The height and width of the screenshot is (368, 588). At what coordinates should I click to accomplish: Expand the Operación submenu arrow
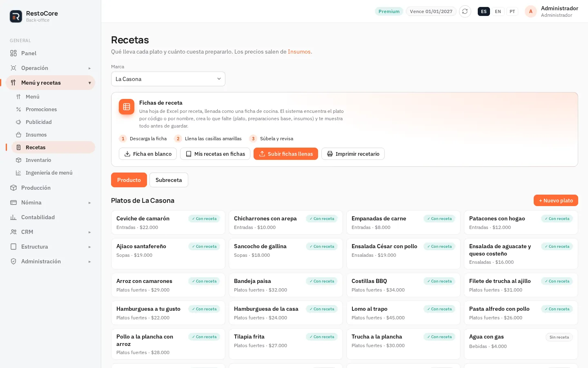89,68
